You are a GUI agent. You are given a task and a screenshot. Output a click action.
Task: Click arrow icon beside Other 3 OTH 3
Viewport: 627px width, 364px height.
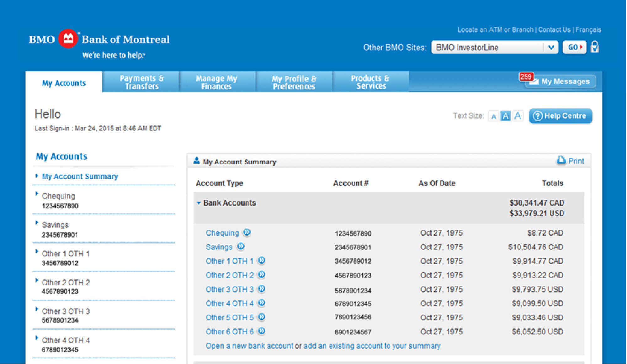point(262,289)
